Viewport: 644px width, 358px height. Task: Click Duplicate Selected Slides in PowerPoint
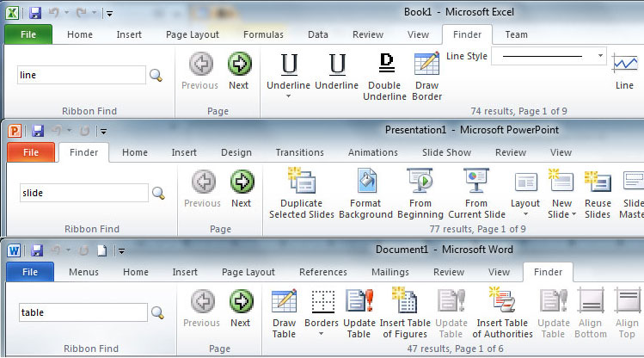[x=302, y=194]
